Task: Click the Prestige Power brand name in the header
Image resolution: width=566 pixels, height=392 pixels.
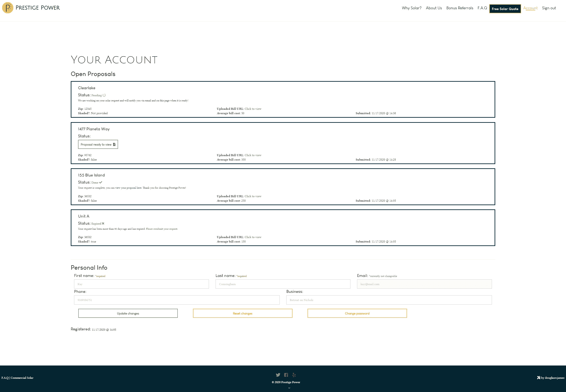Action: (x=38, y=8)
